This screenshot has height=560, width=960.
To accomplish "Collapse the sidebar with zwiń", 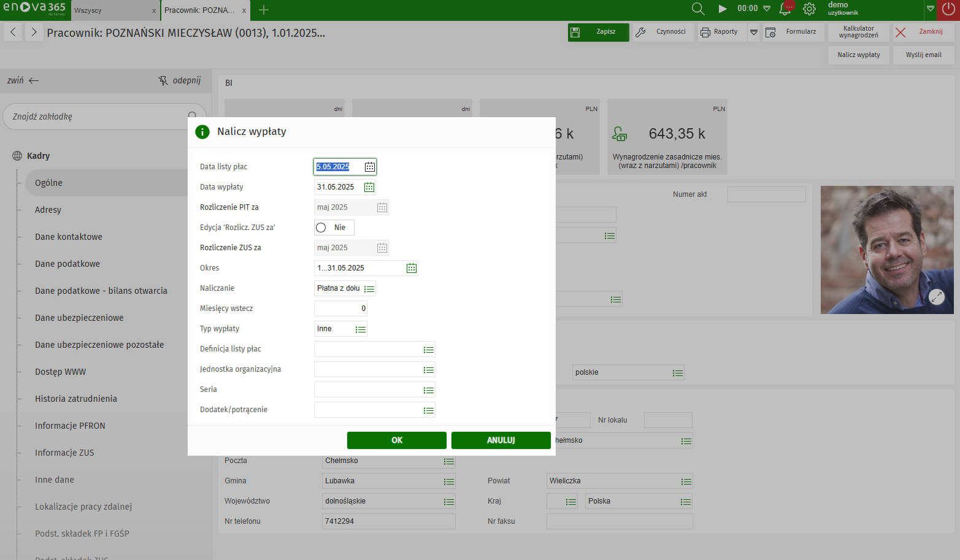I will click(x=23, y=80).
